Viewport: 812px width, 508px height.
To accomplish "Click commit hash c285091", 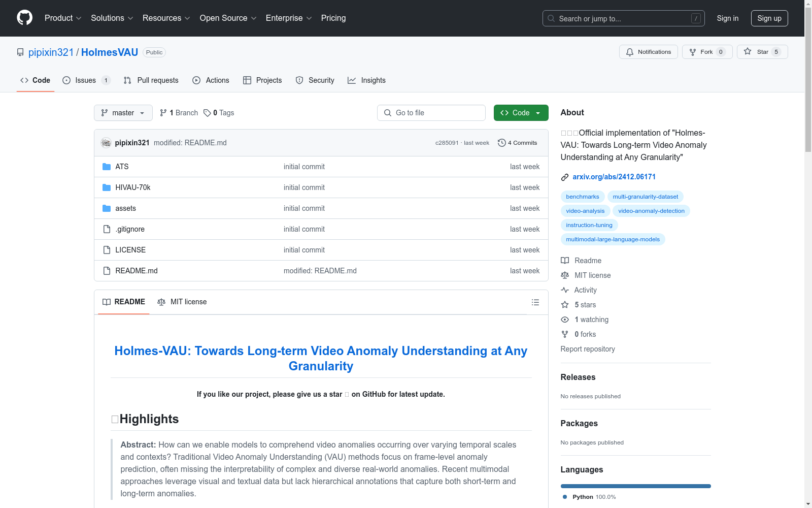I will (x=447, y=143).
